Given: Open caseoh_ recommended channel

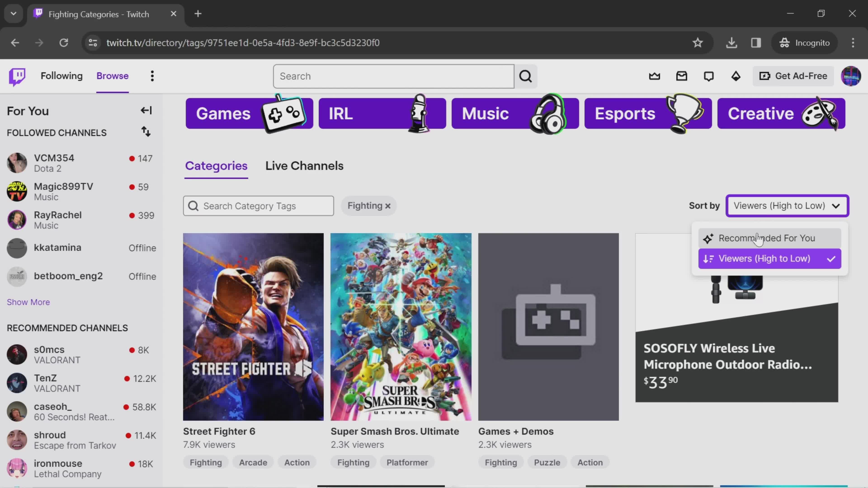Looking at the screenshot, I should [81, 412].
